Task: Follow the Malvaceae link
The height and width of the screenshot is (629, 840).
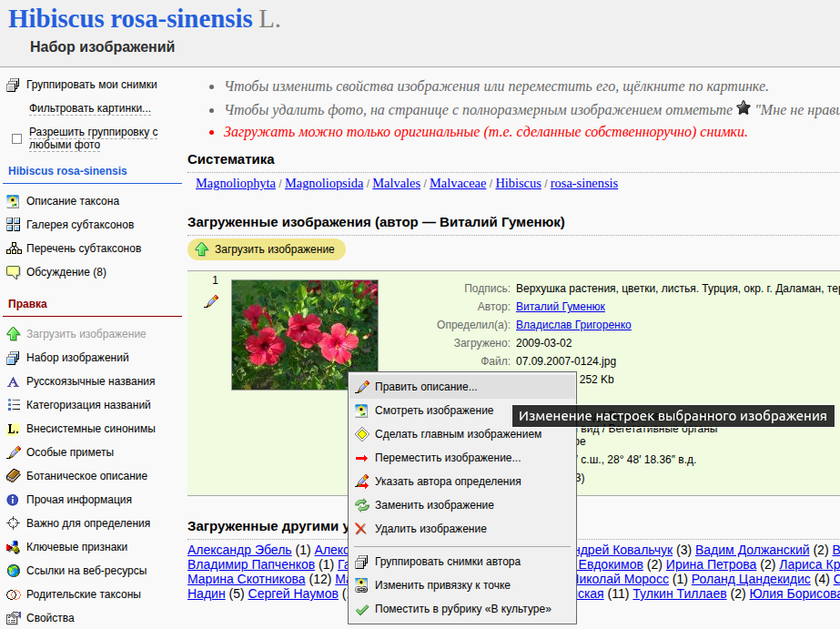Action: coord(458,183)
